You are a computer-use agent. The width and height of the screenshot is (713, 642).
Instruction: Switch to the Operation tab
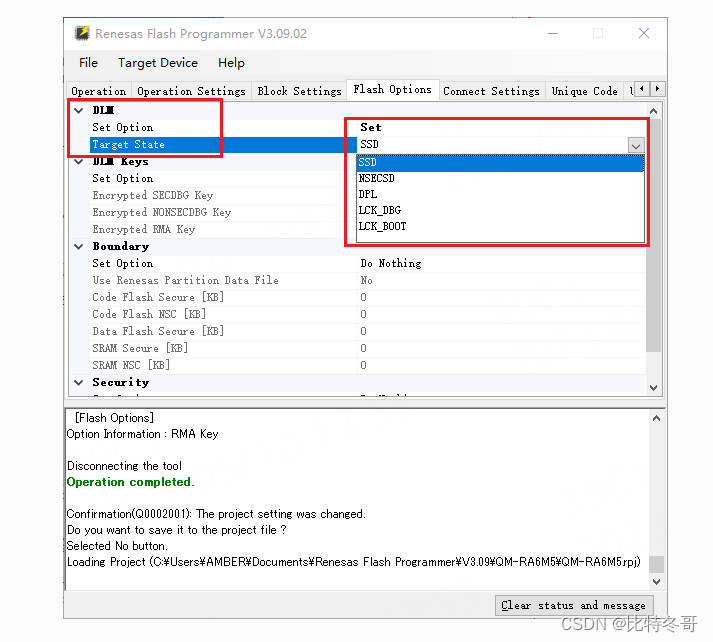coord(99,91)
